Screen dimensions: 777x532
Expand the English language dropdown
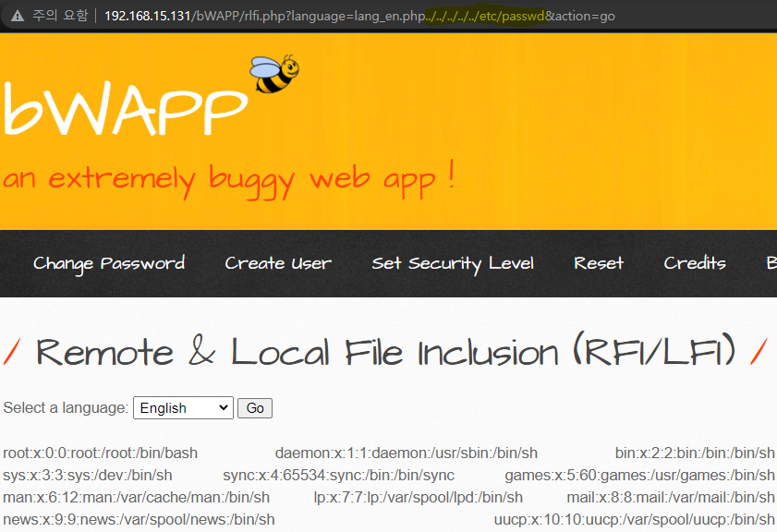(x=183, y=407)
